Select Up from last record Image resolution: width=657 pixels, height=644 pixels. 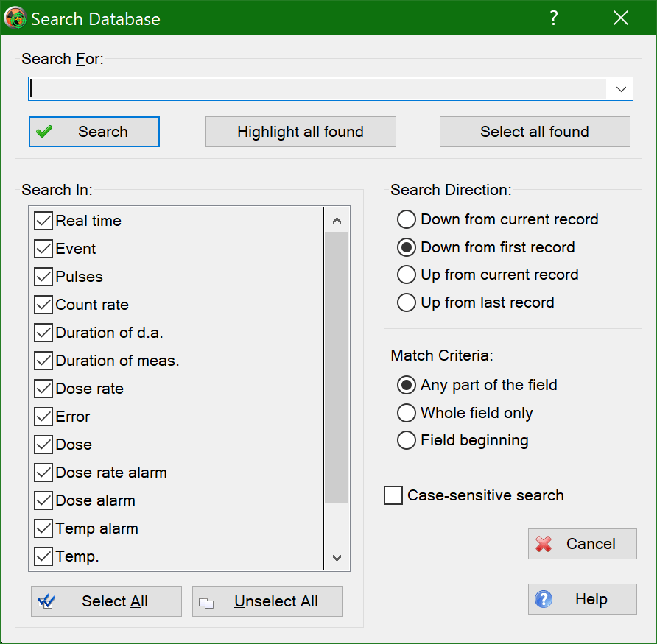(407, 302)
